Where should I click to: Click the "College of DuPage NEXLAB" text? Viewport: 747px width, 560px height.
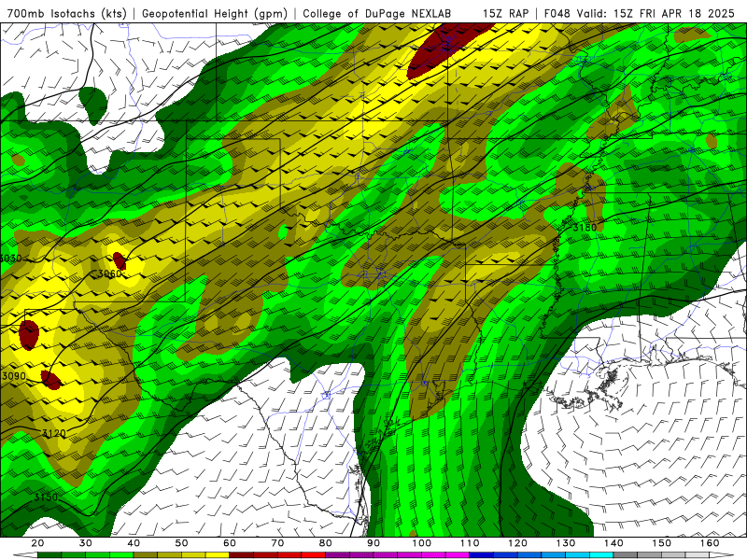[377, 13]
